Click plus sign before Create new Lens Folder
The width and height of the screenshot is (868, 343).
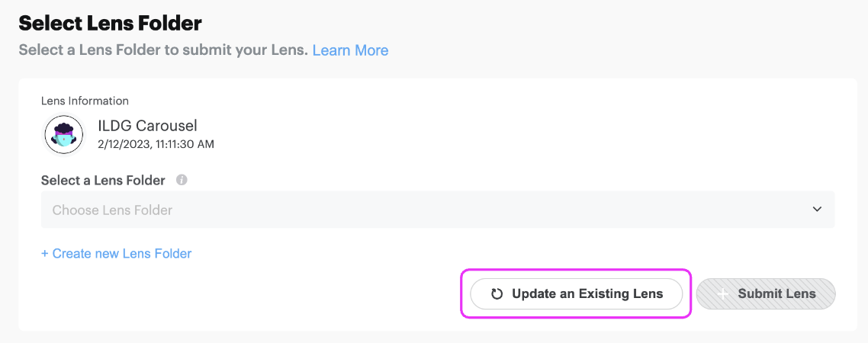coord(45,253)
